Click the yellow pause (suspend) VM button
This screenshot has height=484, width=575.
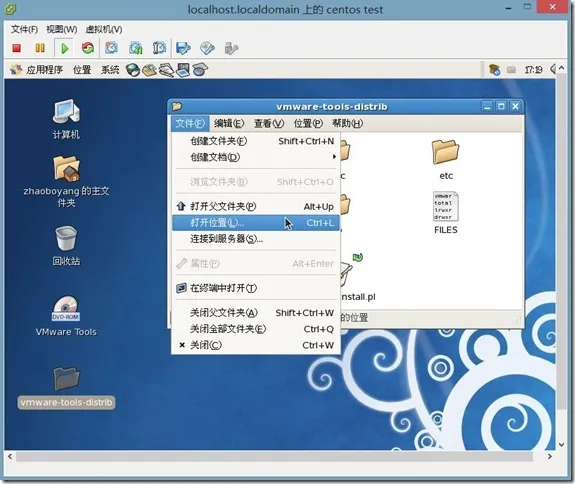pyautogui.click(x=40, y=48)
